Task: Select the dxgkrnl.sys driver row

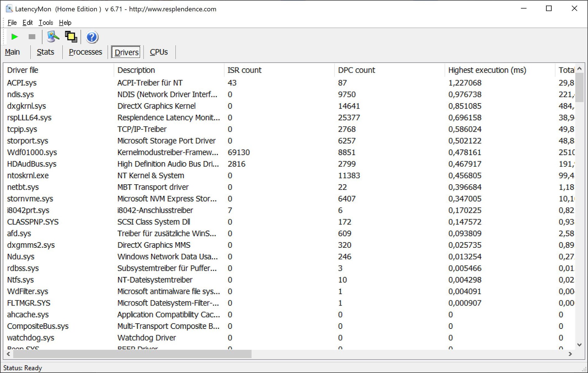Action: pyautogui.click(x=26, y=106)
